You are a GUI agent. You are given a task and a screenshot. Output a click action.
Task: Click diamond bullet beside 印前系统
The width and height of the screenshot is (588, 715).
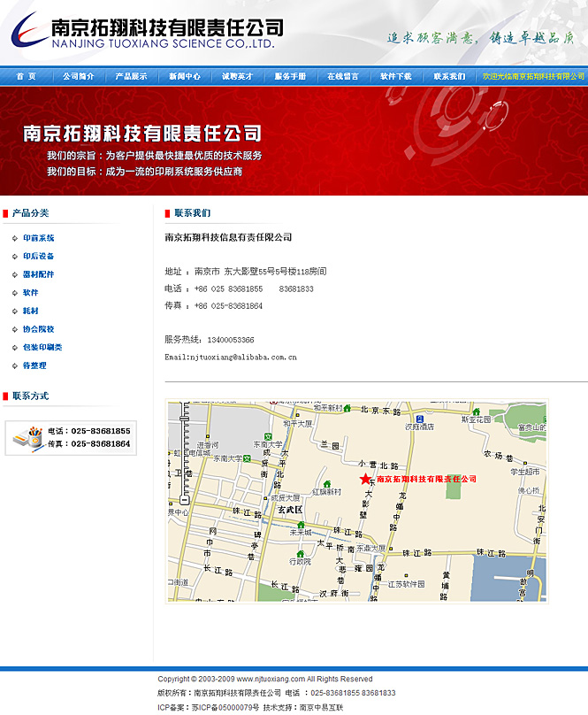(x=14, y=239)
